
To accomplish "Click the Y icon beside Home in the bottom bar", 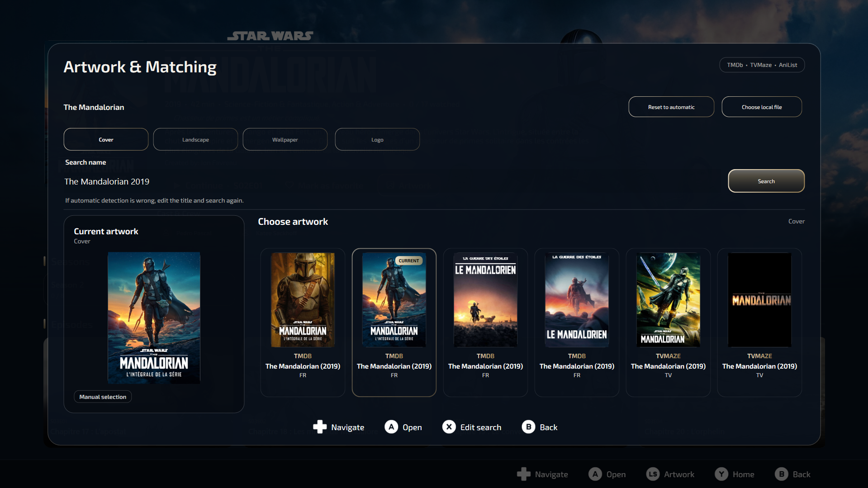I will [721, 474].
